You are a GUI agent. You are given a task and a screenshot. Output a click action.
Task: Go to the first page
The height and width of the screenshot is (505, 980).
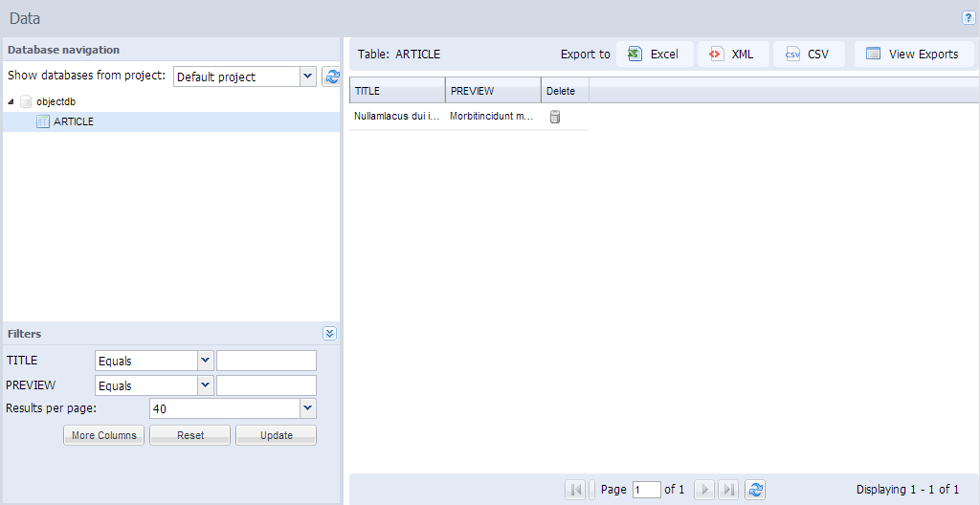tap(575, 490)
